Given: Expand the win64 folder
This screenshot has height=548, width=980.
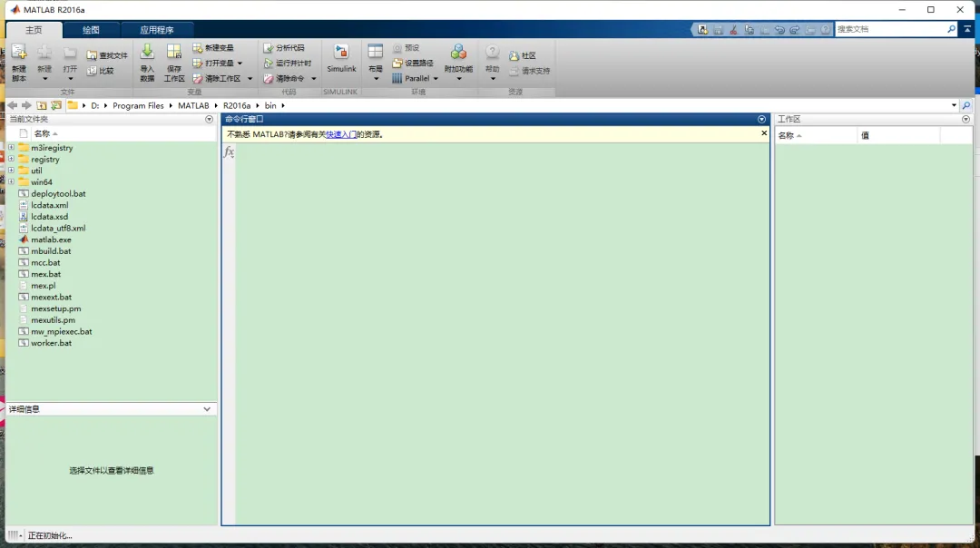Looking at the screenshot, I should (x=11, y=181).
